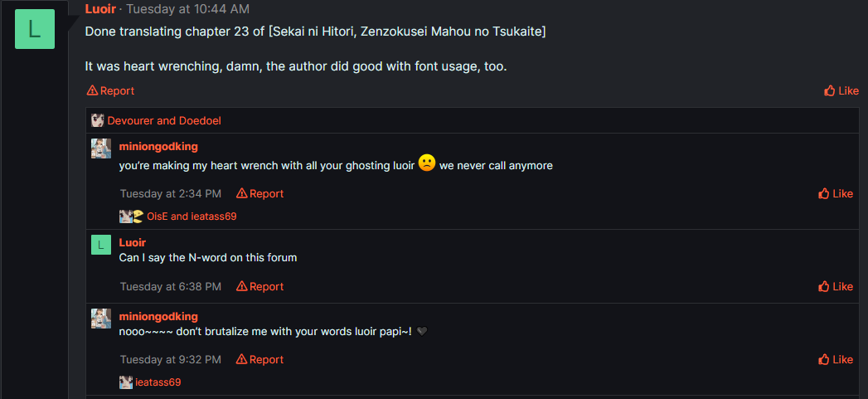The width and height of the screenshot is (868, 399).
Task: Open miniongodking avatar on ghosting comment
Action: click(101, 148)
